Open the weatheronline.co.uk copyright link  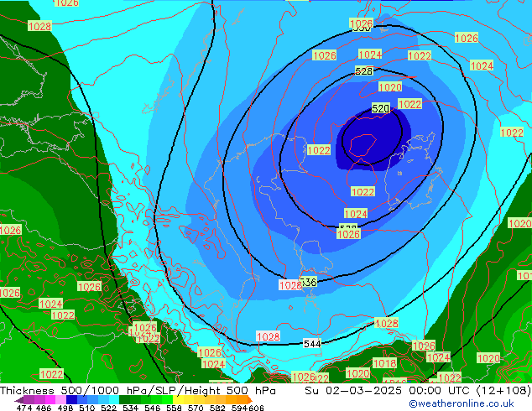[462, 403]
